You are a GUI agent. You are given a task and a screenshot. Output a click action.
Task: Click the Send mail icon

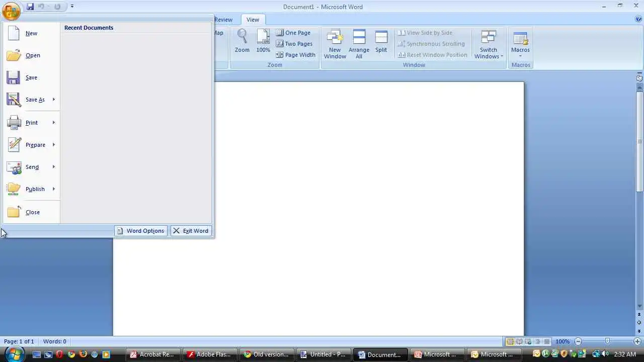14,167
